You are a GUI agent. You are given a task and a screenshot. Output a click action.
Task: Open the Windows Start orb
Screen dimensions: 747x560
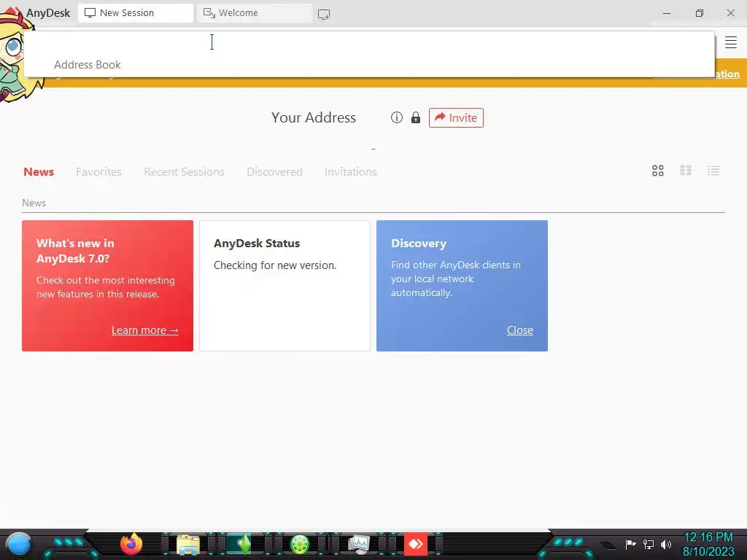(19, 544)
